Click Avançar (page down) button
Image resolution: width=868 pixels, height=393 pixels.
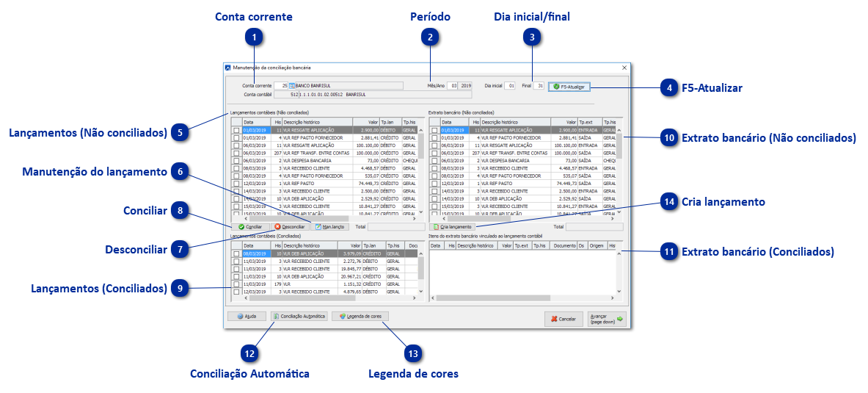click(x=607, y=319)
